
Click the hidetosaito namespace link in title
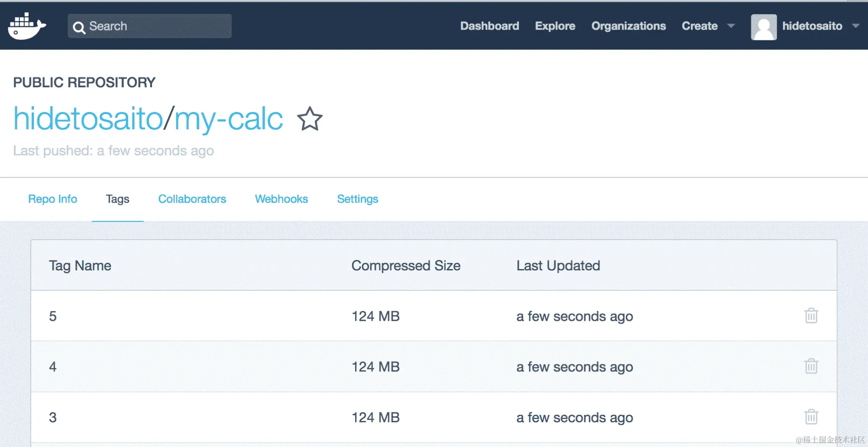(x=88, y=118)
